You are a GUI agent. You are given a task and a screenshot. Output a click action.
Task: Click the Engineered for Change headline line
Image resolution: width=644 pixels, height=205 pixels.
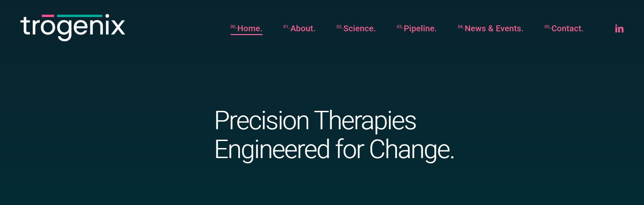click(x=334, y=149)
